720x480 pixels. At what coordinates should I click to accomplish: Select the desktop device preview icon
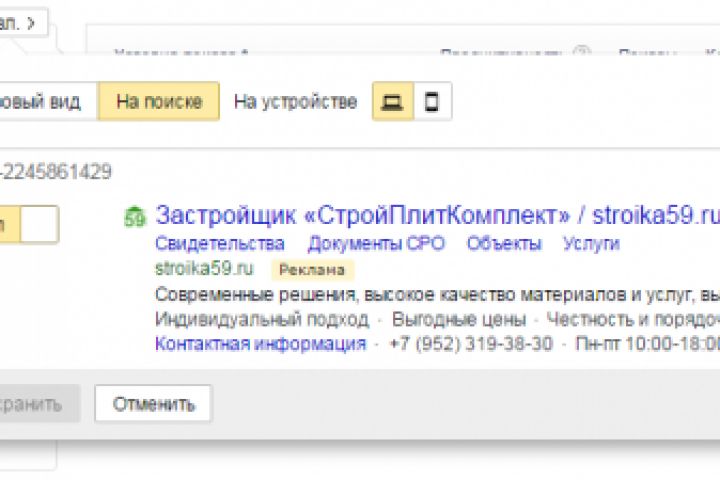(393, 102)
